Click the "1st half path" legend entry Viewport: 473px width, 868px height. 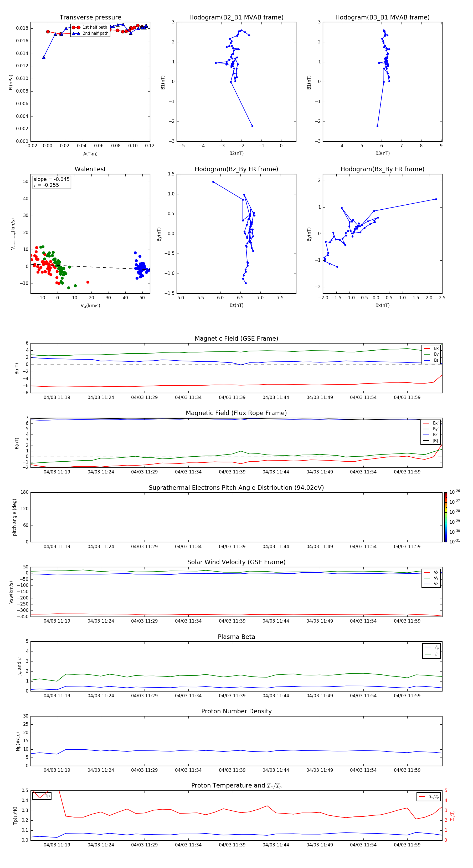point(90,27)
